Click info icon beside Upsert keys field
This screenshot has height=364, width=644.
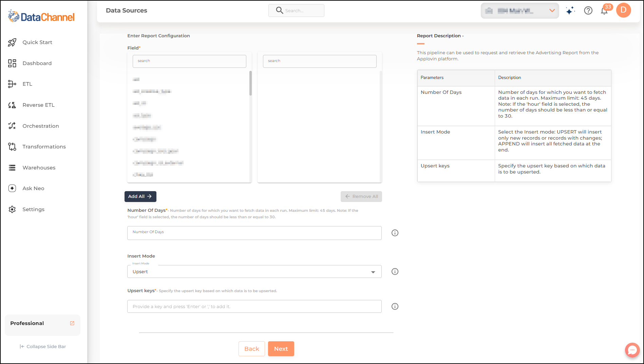[395, 306]
